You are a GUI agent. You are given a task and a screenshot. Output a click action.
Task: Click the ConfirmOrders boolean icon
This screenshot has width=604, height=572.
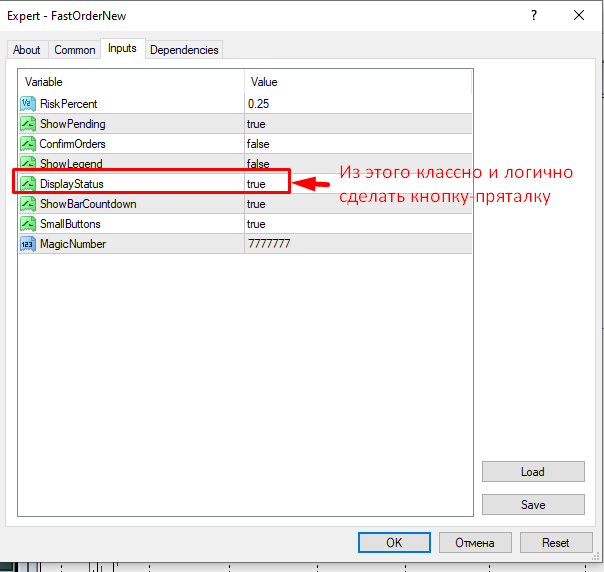tap(28, 144)
